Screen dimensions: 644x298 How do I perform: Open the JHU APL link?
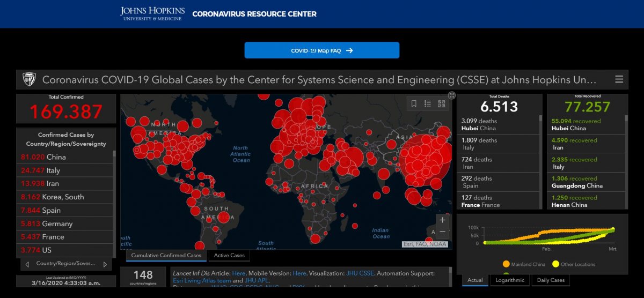(257, 280)
